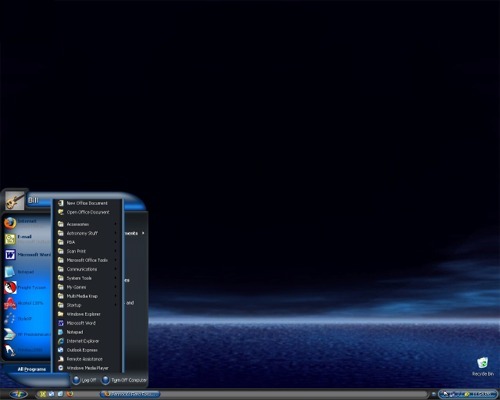Expand the Scan Print folder arrow
Viewport: 500px width, 400px height.
(x=116, y=251)
